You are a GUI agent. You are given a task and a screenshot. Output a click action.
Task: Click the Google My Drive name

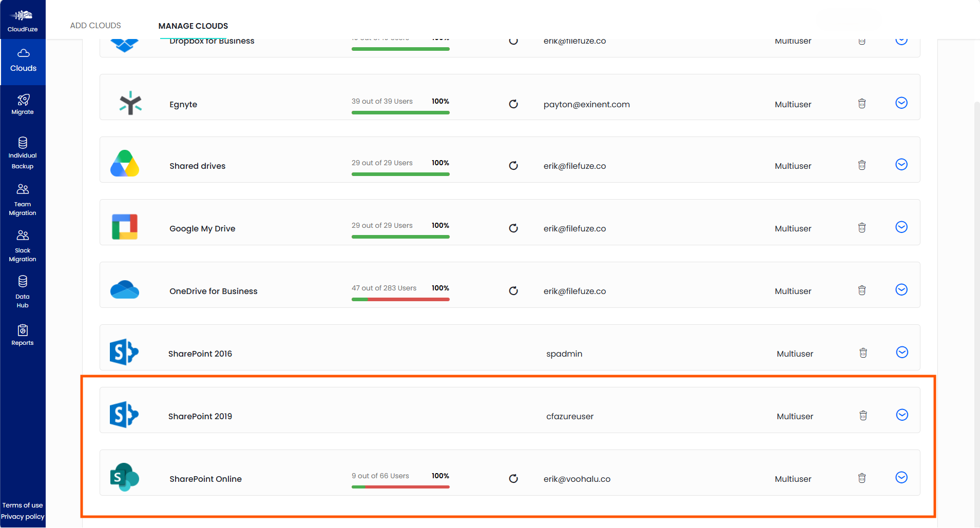(x=202, y=229)
